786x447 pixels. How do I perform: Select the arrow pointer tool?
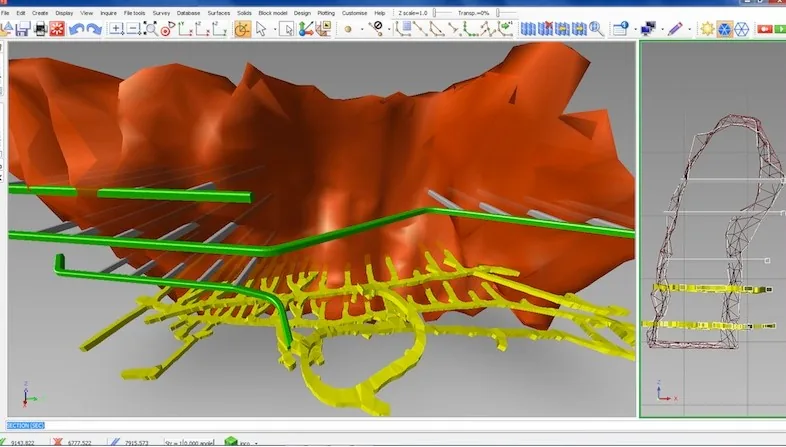pyautogui.click(x=261, y=29)
